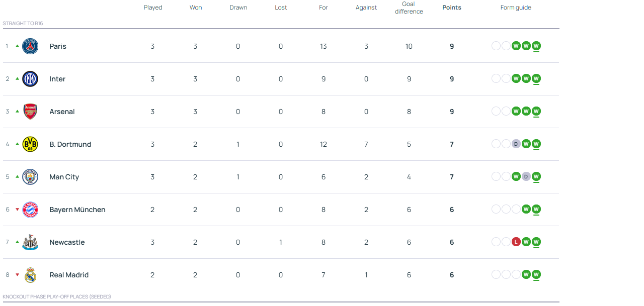The height and width of the screenshot is (306, 644).
Task: Open the Real Madrid team name link
Action: pyautogui.click(x=69, y=275)
